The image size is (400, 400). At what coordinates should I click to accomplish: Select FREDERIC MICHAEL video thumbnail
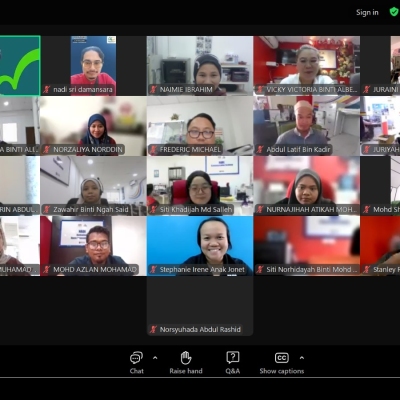[200, 126]
